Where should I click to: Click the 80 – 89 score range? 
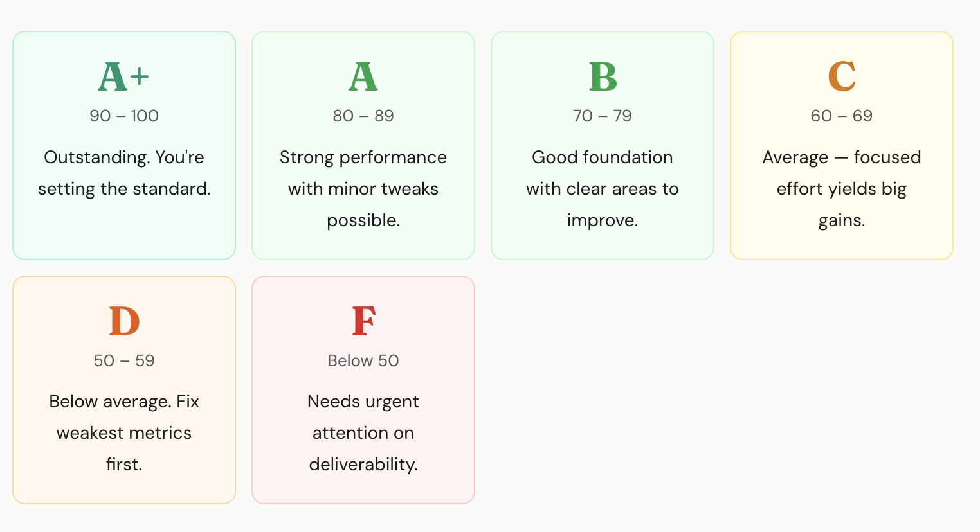[363, 116]
